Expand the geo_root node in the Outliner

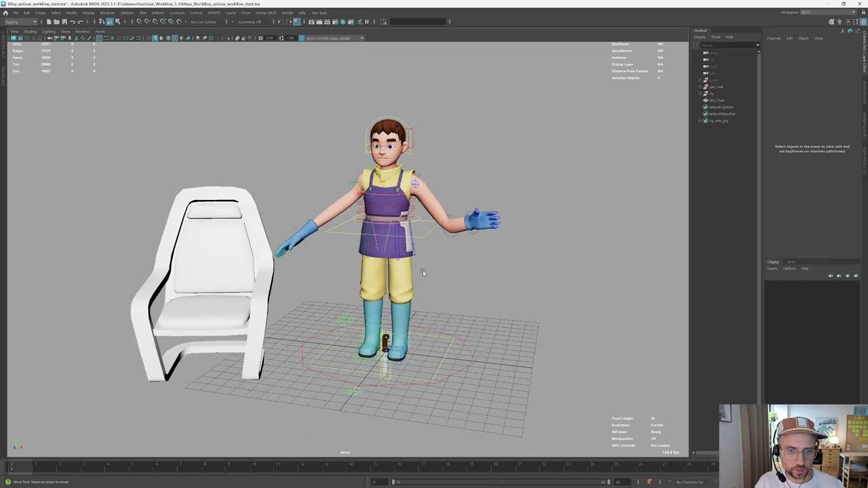pos(700,87)
